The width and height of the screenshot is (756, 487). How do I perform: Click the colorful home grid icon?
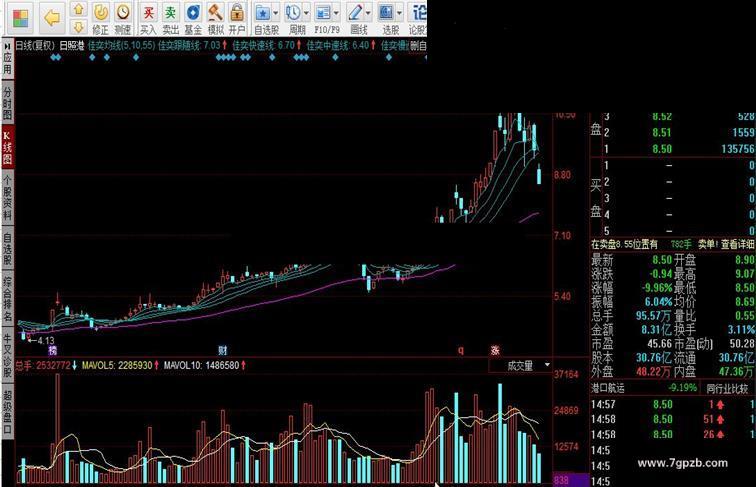click(x=20, y=18)
